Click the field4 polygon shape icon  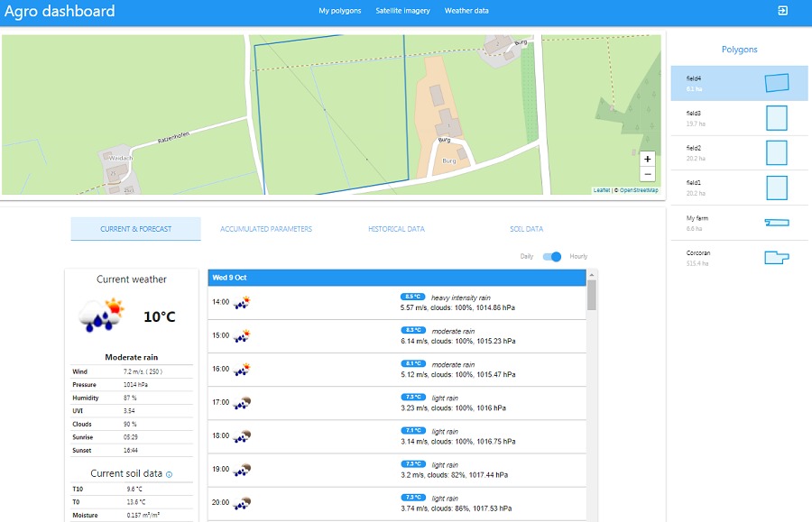coord(777,83)
